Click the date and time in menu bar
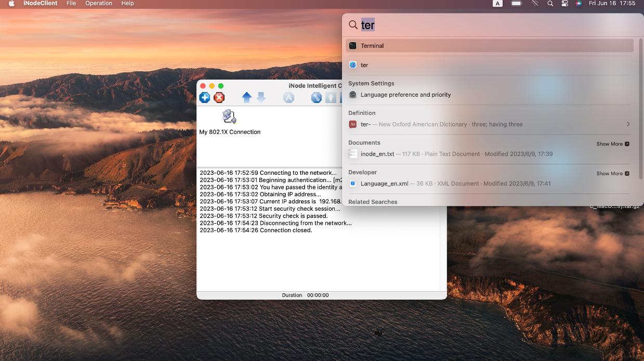Screen dimensions: 644x361 pos(612,3)
